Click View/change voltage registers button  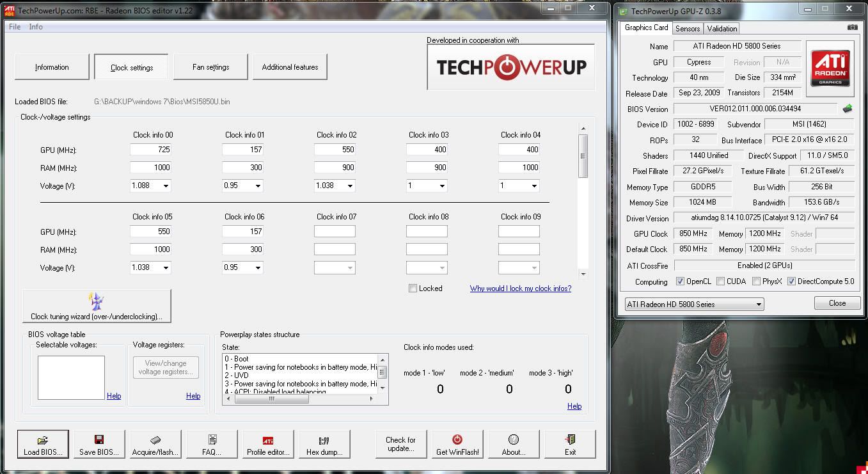pyautogui.click(x=166, y=368)
